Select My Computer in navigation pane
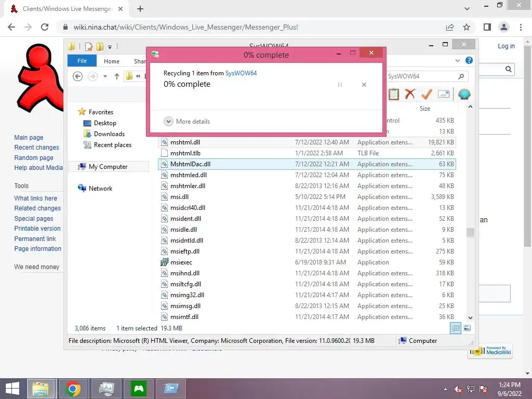This screenshot has height=399, width=532. pos(108,167)
